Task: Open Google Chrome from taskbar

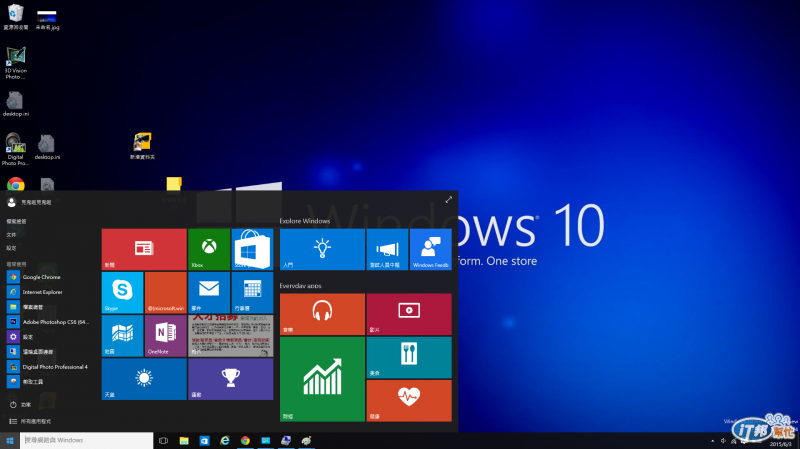Action: point(245,440)
